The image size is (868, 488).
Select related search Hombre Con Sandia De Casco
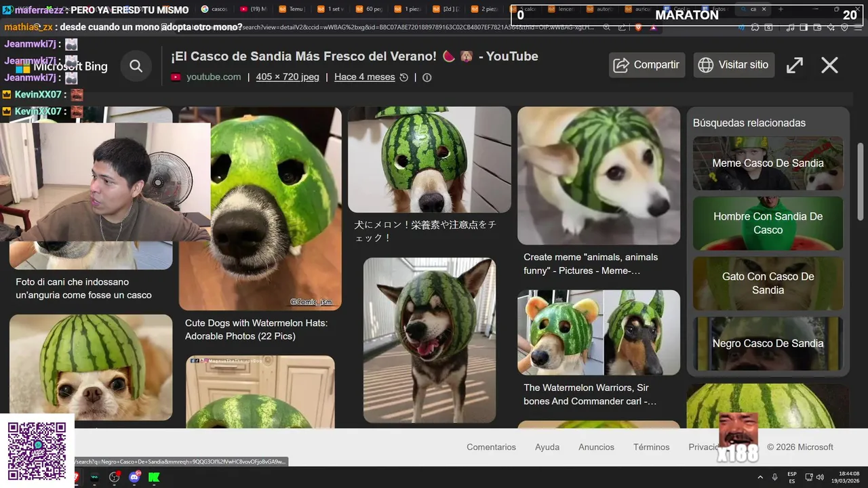click(x=768, y=223)
